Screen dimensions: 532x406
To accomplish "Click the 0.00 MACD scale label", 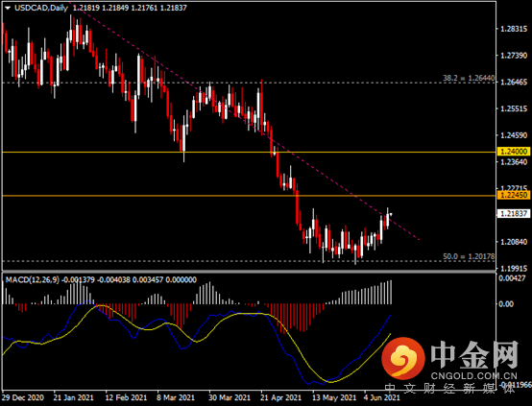I will click(506, 304).
